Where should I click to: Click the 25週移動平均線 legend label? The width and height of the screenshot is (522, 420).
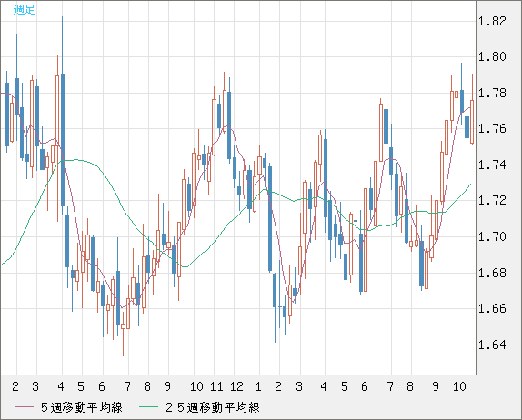pos(213,407)
